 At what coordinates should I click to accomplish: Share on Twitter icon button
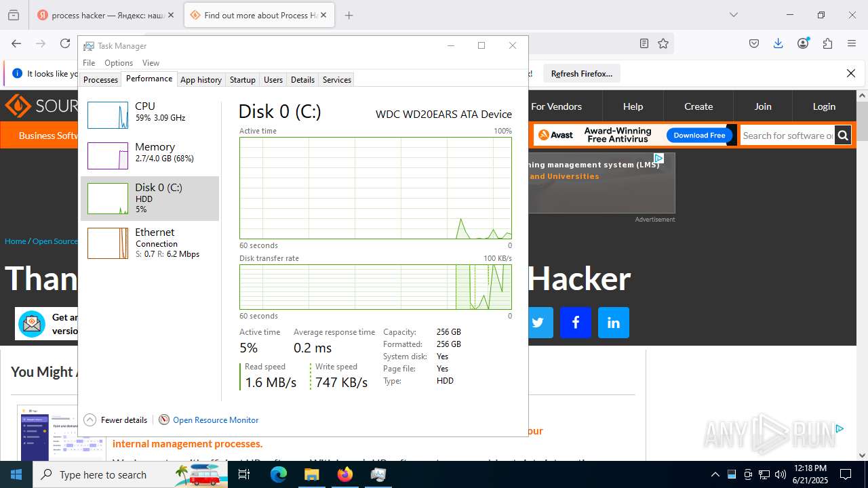(x=538, y=323)
